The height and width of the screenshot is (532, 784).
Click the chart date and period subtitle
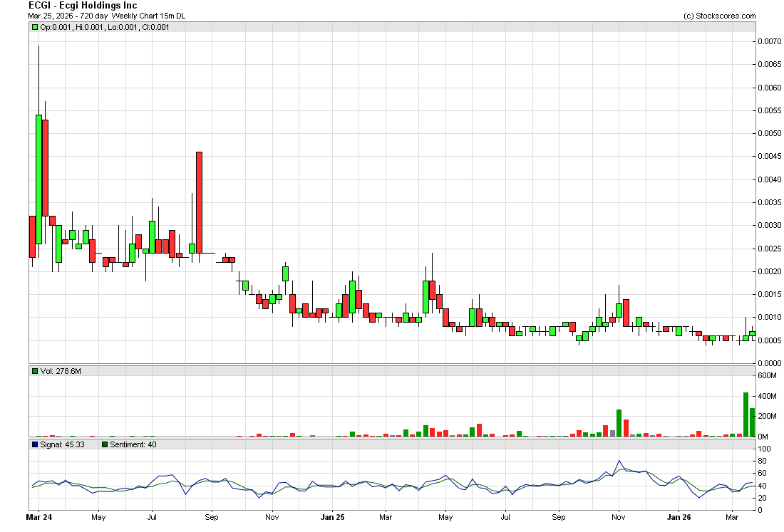click(x=106, y=16)
